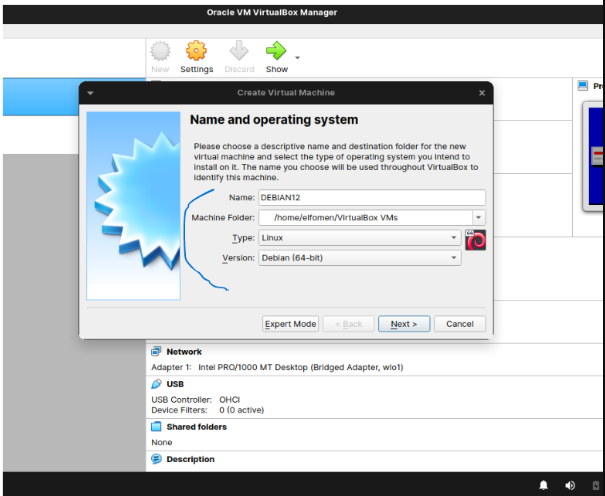The image size is (605, 496).
Task: Click the Preview panel monitor icon
Action: [x=583, y=86]
